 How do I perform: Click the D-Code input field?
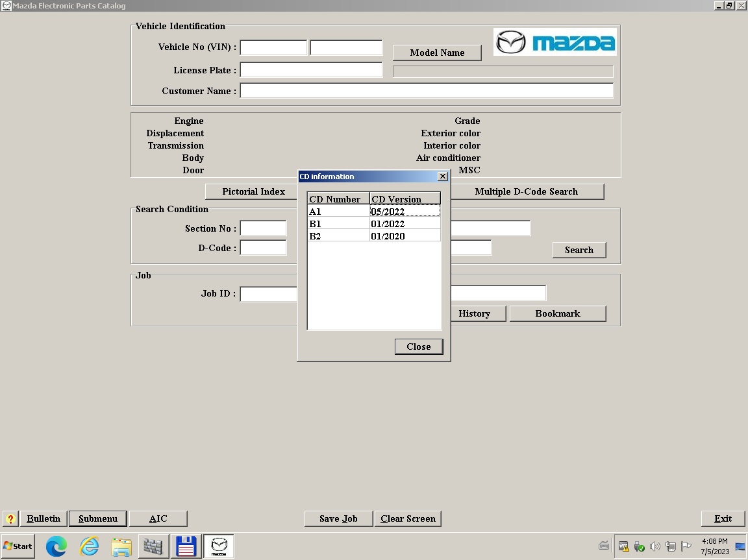tap(264, 248)
